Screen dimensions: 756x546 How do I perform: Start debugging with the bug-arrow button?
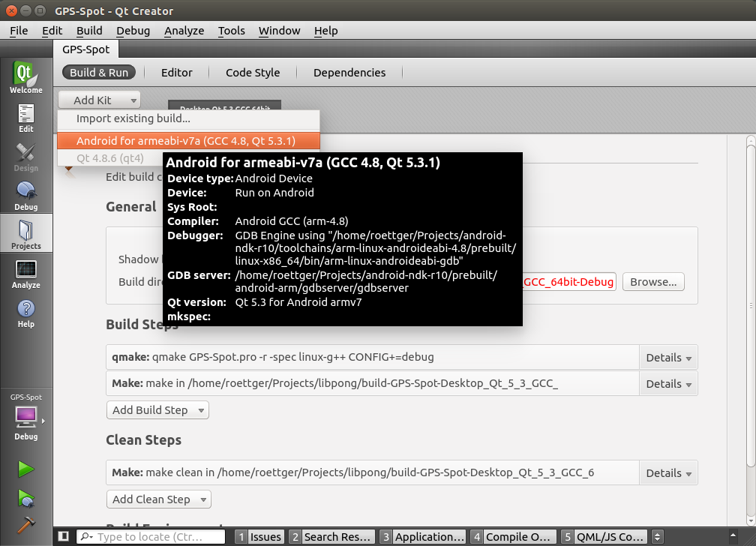tap(26, 498)
